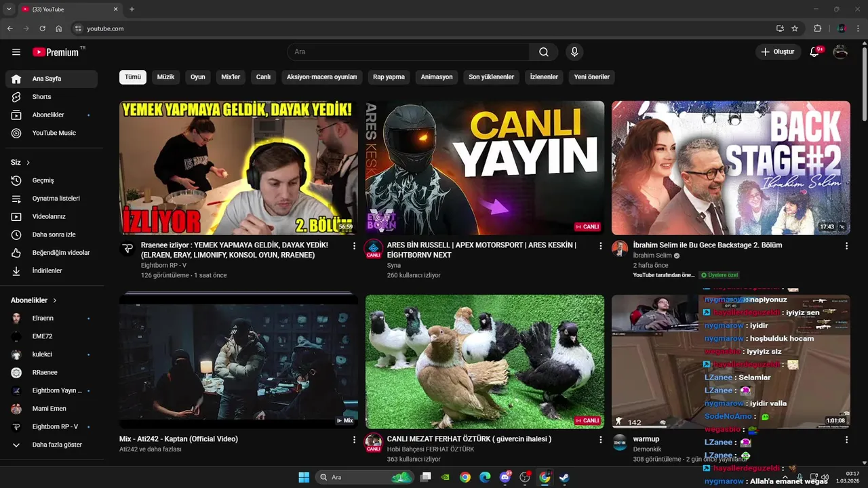Select the Canlı filter chip
868x488 pixels.
263,77
